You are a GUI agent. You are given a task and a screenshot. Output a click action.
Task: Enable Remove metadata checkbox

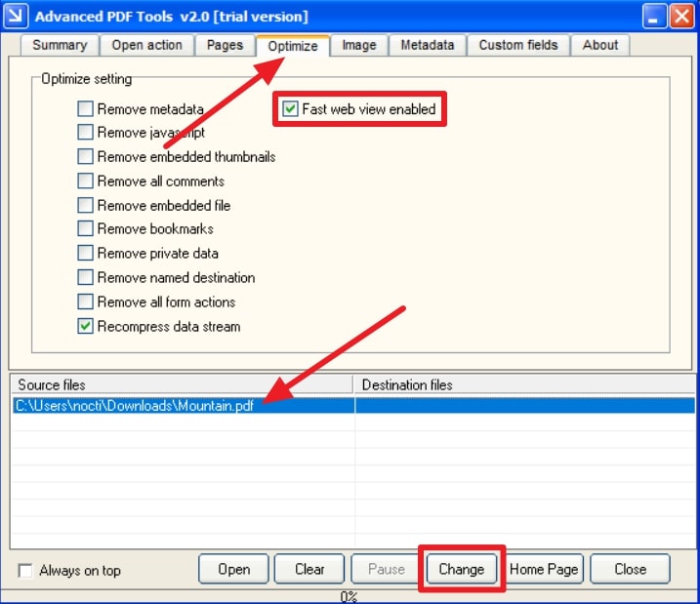(x=85, y=109)
